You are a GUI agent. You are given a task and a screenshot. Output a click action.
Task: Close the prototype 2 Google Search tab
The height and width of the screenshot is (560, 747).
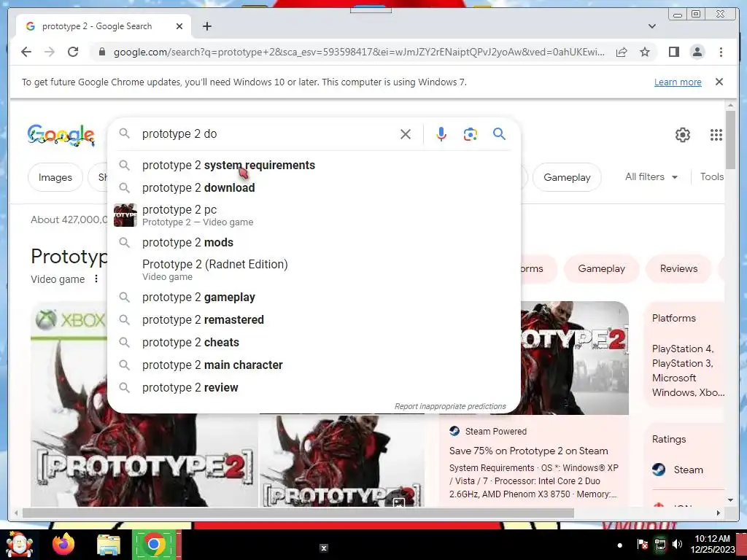pos(179,26)
